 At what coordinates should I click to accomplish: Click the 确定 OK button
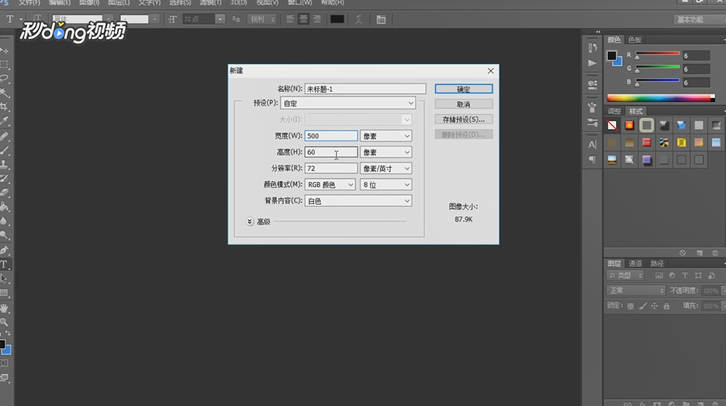463,89
